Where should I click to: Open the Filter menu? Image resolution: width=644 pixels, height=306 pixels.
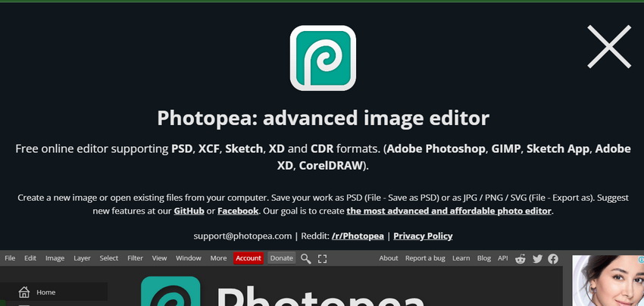[135, 258]
